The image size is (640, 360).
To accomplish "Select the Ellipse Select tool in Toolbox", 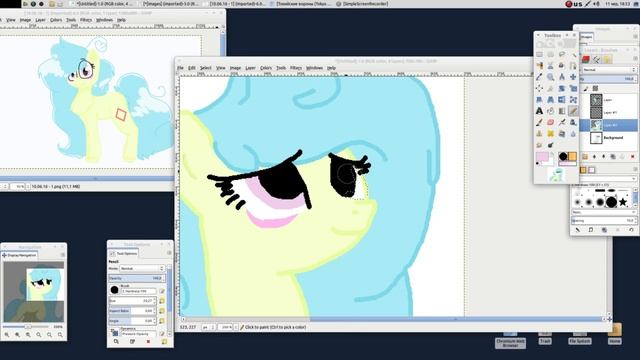I will click(x=551, y=54).
